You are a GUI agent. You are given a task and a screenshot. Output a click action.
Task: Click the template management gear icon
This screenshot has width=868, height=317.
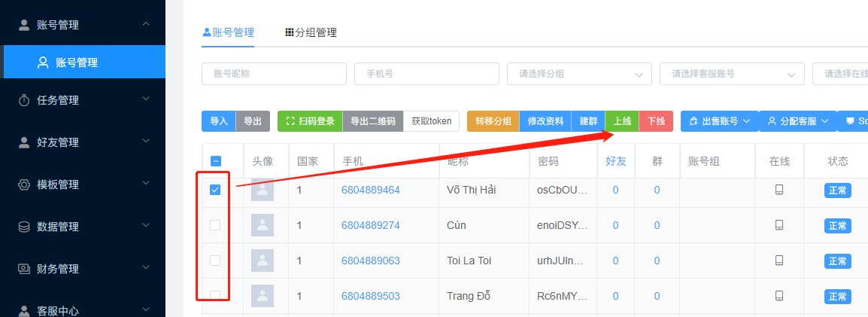(x=24, y=184)
